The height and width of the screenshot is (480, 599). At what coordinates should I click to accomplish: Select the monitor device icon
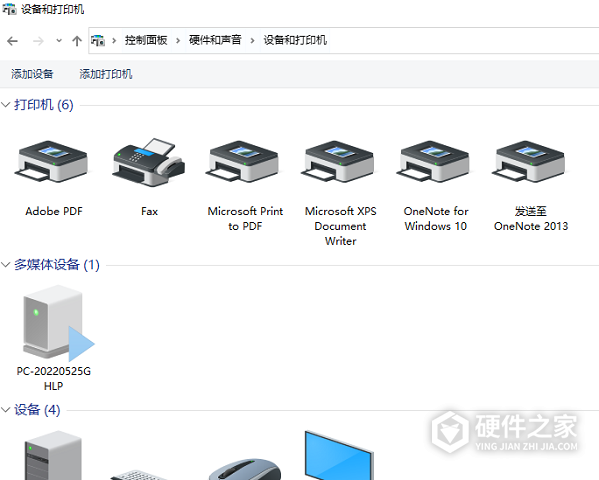coord(339,455)
